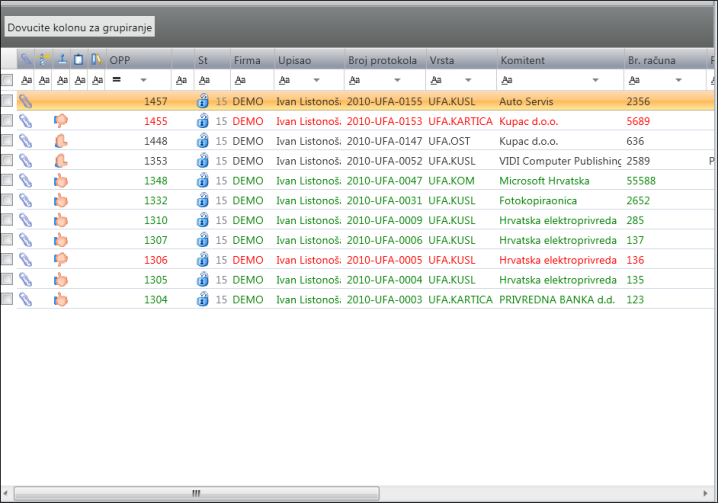Sort by the OPP column header
718x503 pixels.
[139, 60]
